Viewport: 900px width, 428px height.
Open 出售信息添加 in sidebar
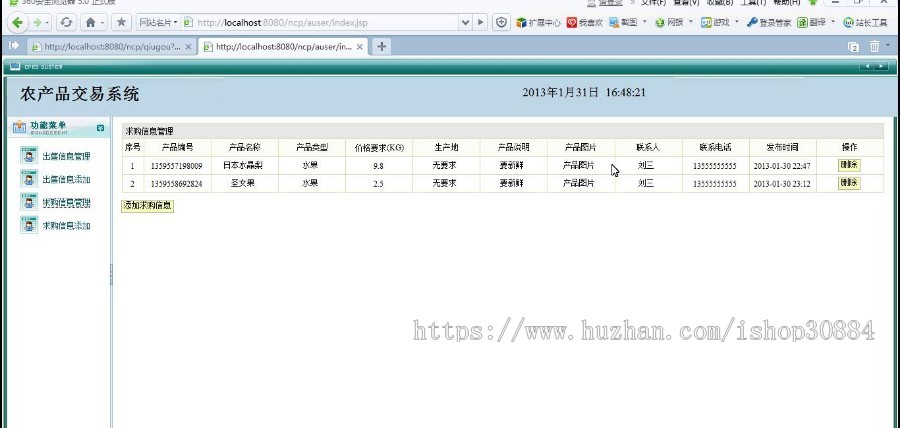pos(66,180)
